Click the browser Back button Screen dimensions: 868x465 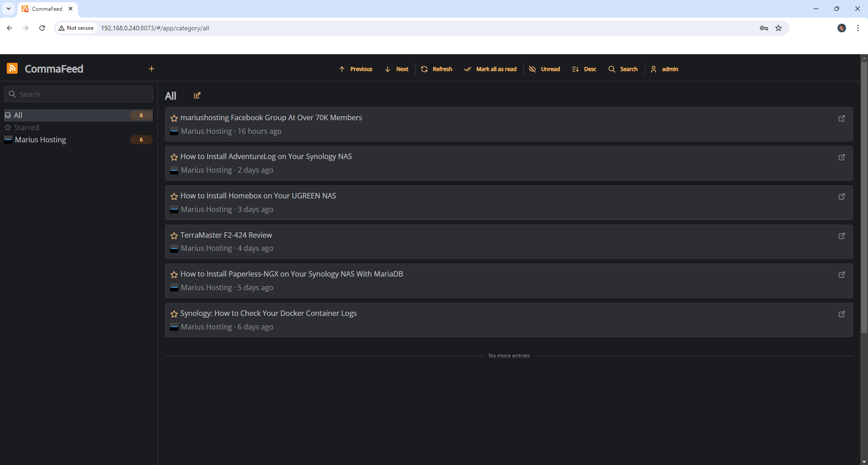tap(9, 28)
